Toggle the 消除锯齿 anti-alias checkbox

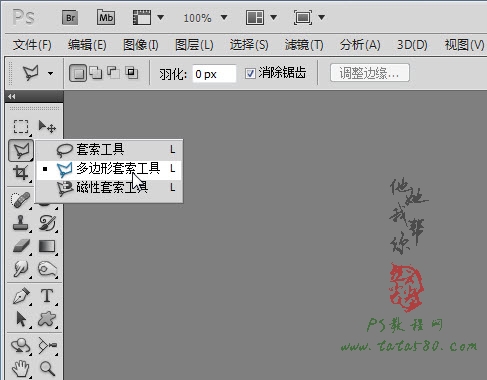click(x=250, y=73)
